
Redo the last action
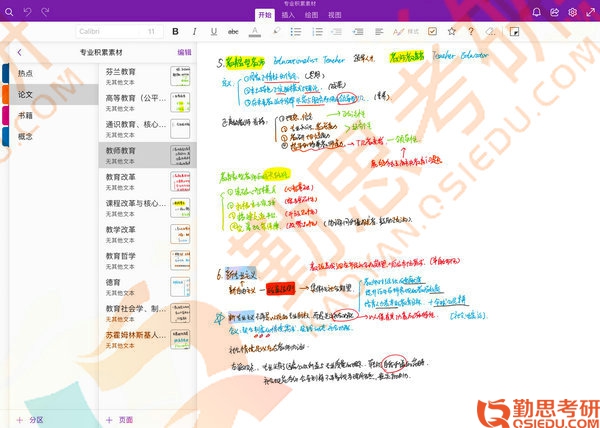click(45, 13)
